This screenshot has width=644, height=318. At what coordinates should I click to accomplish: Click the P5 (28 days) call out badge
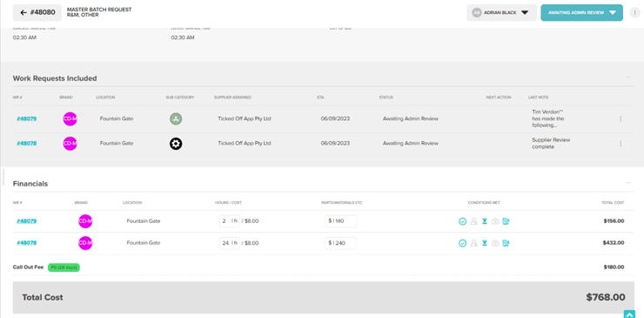point(64,267)
